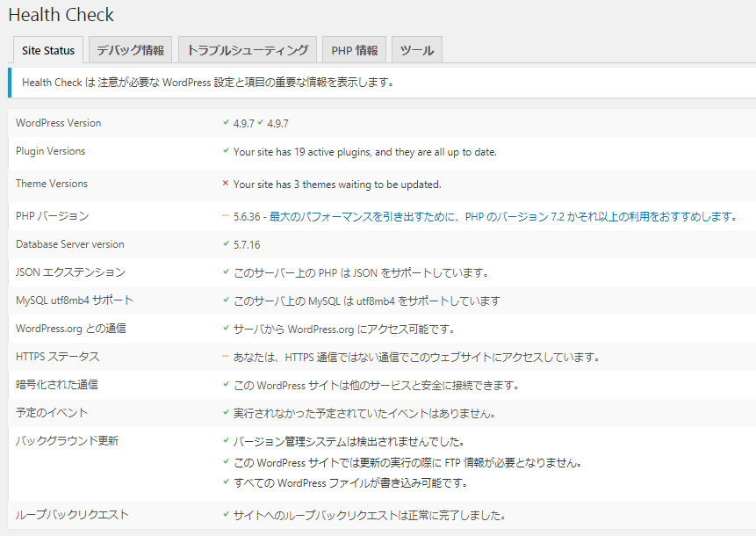The height and width of the screenshot is (536, 756).
Task: Select the Plugin Versions label
Action: tap(50, 151)
